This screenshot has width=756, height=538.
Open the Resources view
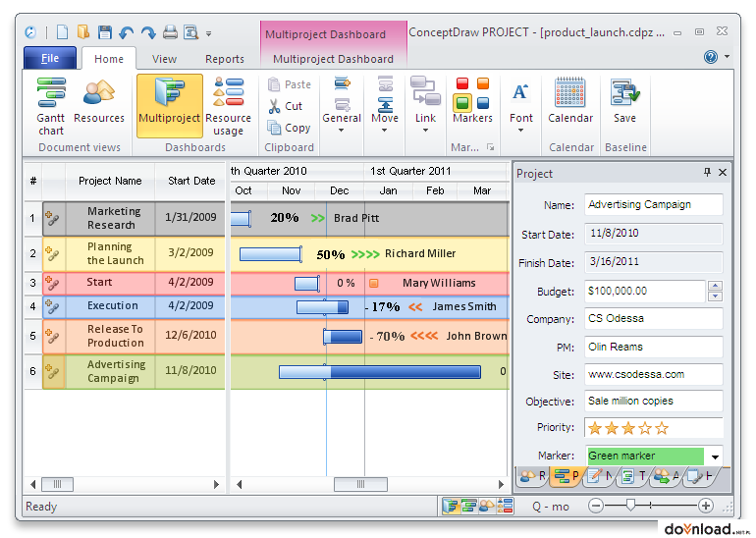(99, 101)
